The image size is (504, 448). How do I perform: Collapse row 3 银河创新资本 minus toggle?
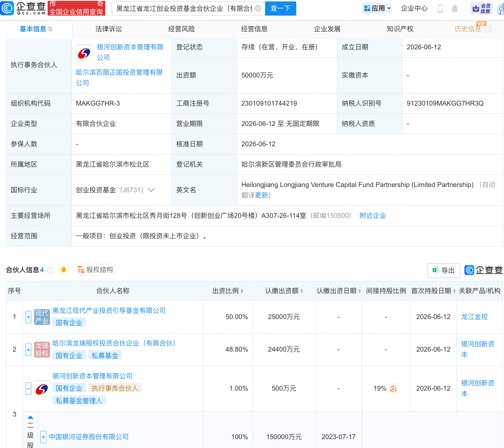28,389
